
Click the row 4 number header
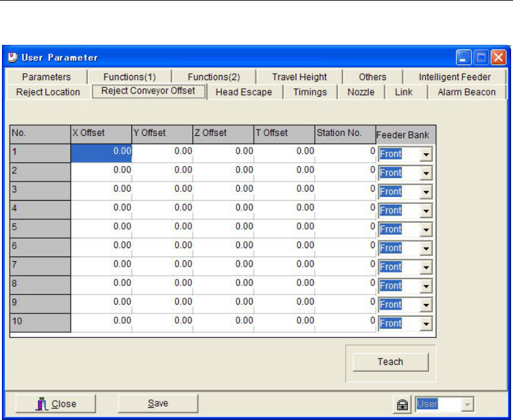click(x=40, y=209)
